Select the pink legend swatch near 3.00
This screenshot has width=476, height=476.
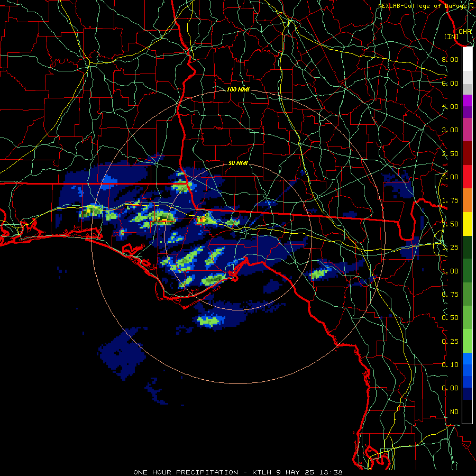467,130
